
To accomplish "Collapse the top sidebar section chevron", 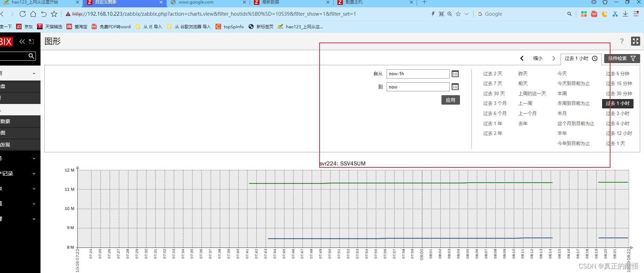I will [34, 74].
